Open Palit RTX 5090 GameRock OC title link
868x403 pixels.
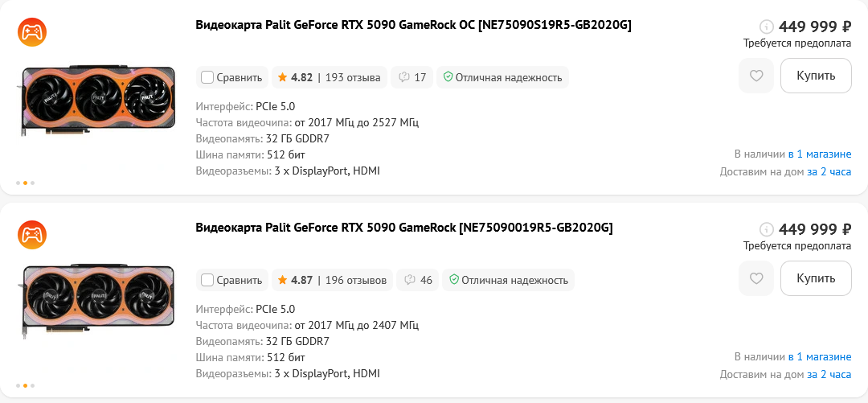pyautogui.click(x=413, y=25)
